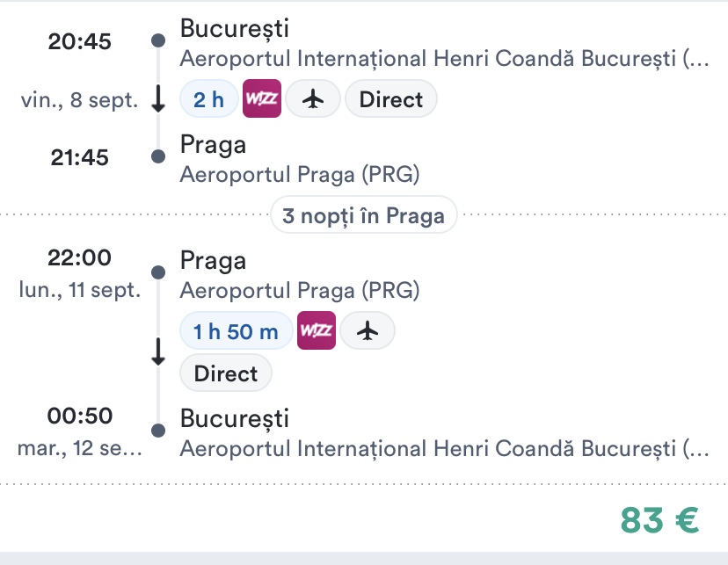Click the 22:00 return departure time

pyautogui.click(x=79, y=258)
